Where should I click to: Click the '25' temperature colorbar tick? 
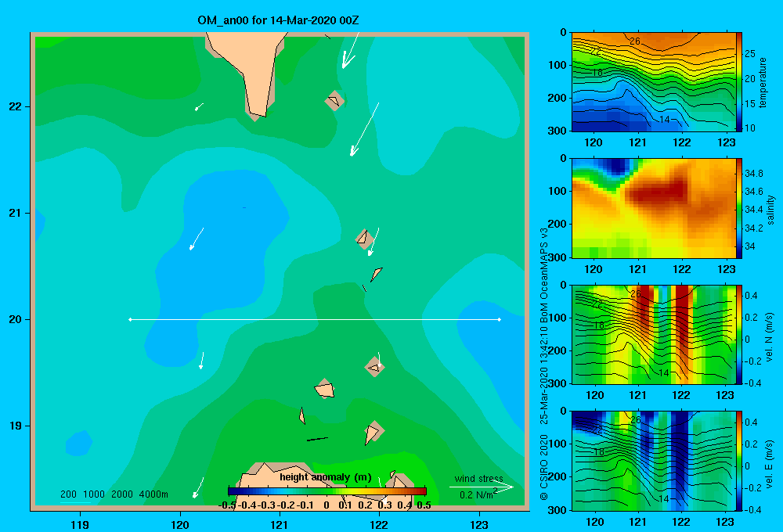pyautogui.click(x=749, y=54)
